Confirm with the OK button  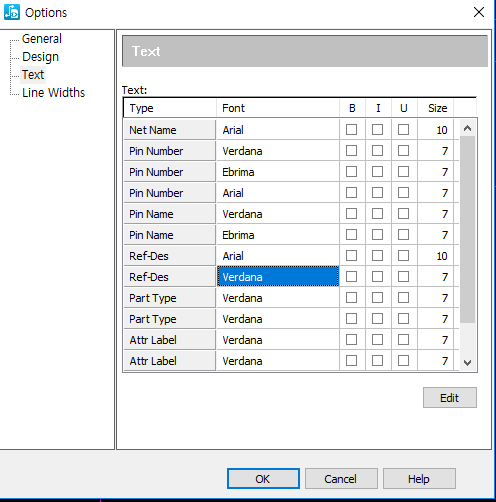pyautogui.click(x=263, y=479)
